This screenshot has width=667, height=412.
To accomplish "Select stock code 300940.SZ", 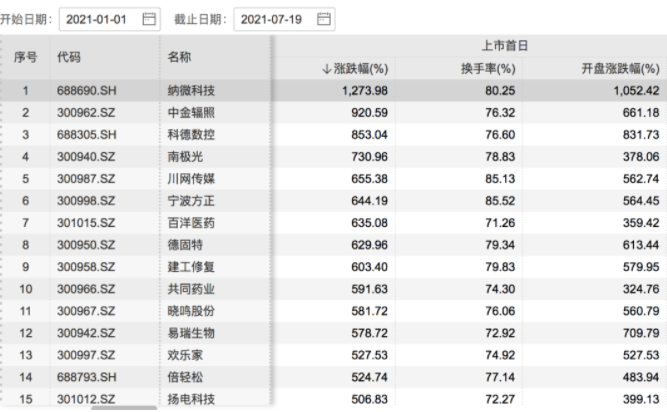I will pos(86,157).
